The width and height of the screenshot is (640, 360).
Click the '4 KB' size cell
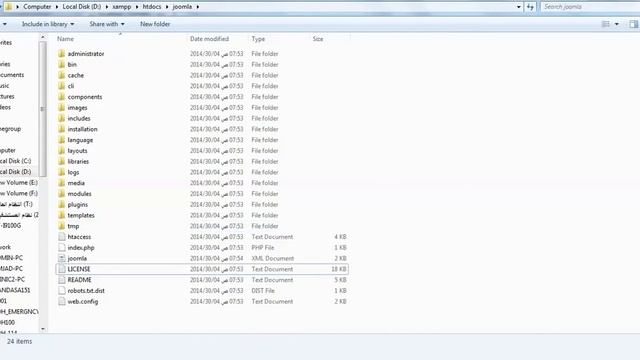(340, 237)
